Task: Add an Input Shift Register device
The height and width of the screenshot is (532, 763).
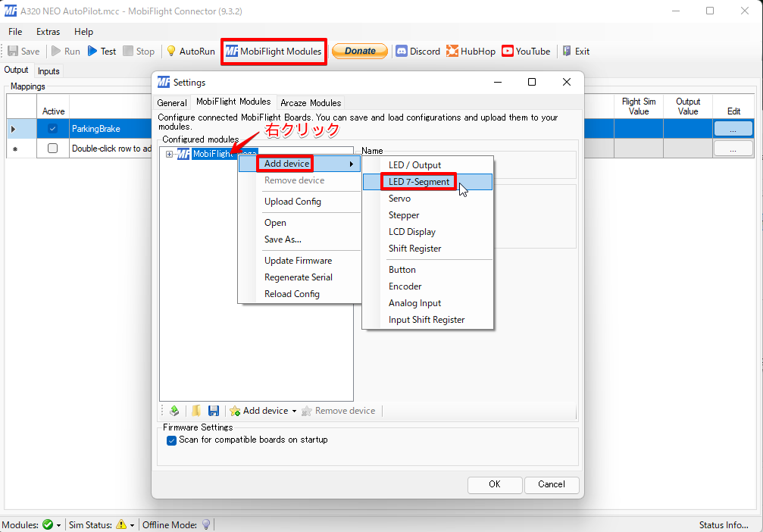Action: [428, 320]
